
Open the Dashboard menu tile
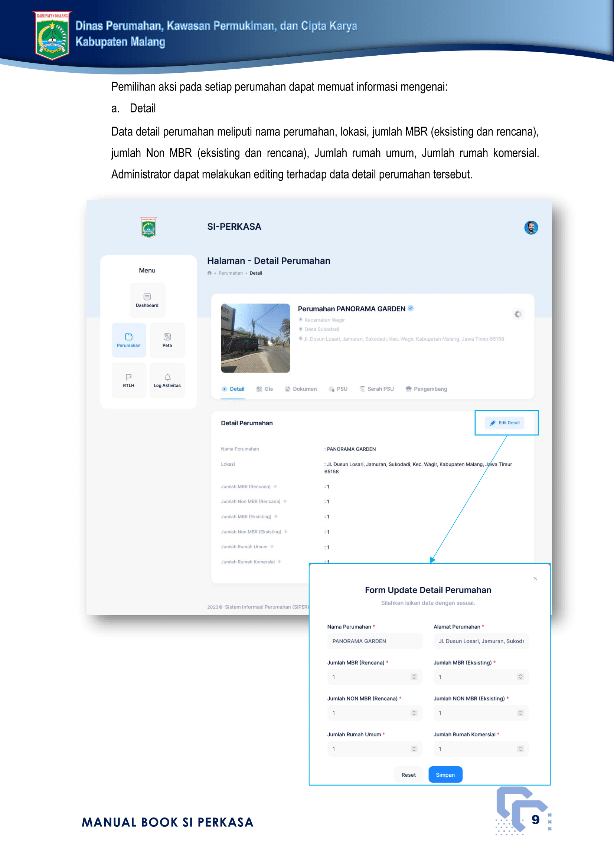coord(147,300)
